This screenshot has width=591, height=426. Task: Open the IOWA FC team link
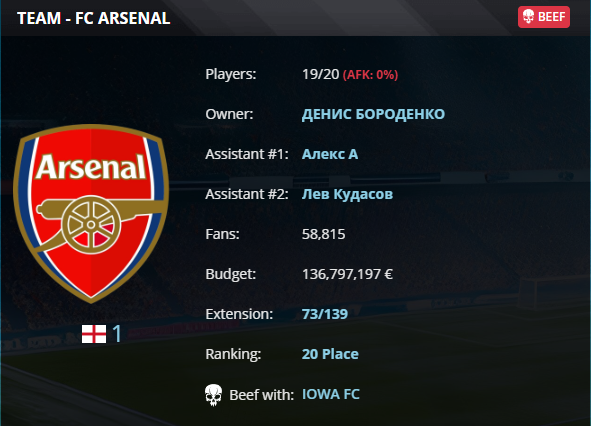331,394
